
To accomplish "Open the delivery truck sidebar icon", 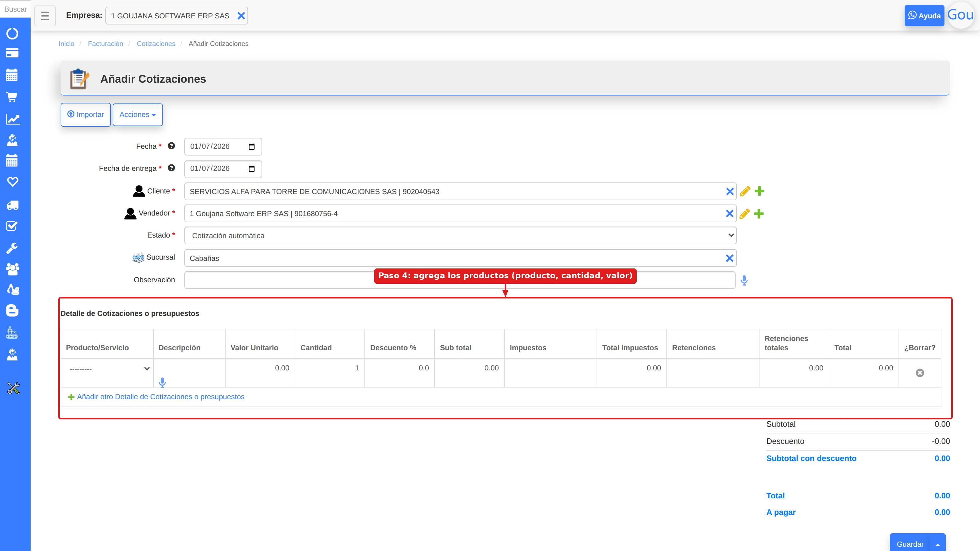I will coord(13,206).
